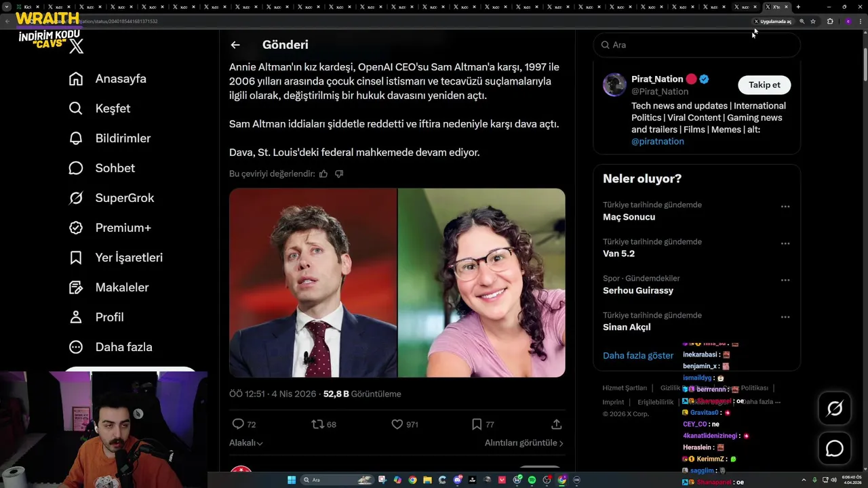Viewport: 868px width, 488px height.
Task: Open the right photo of woman with glasses
Action: click(x=481, y=283)
